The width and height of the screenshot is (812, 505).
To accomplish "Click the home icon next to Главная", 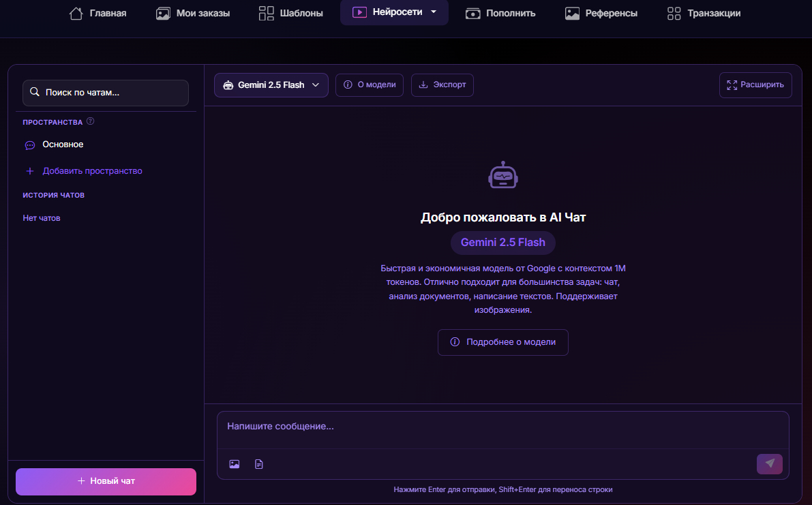I will pyautogui.click(x=76, y=13).
